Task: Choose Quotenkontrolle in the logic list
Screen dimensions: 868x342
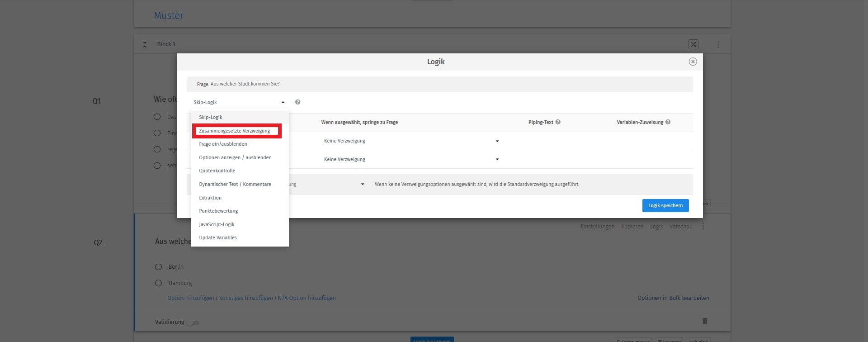Action: (240, 171)
